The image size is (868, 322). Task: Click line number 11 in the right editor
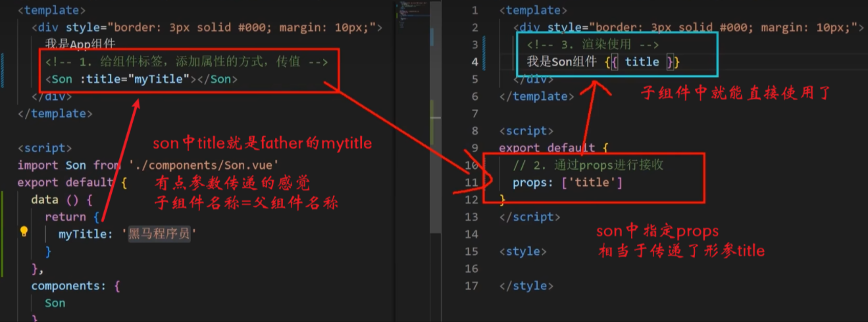pyautogui.click(x=472, y=183)
